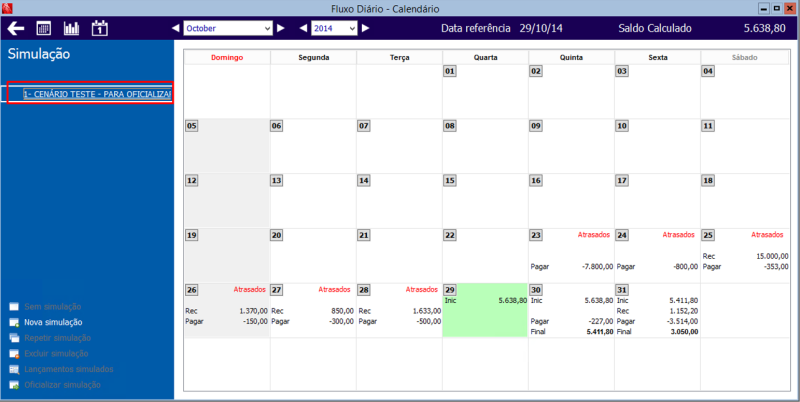Viewport: 800px width, 402px height.
Task: Open the 2014 year dropdown
Action: tap(334, 29)
